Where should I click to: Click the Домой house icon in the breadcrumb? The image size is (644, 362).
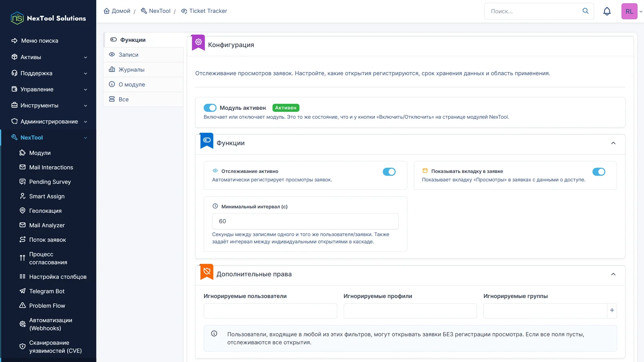(107, 11)
